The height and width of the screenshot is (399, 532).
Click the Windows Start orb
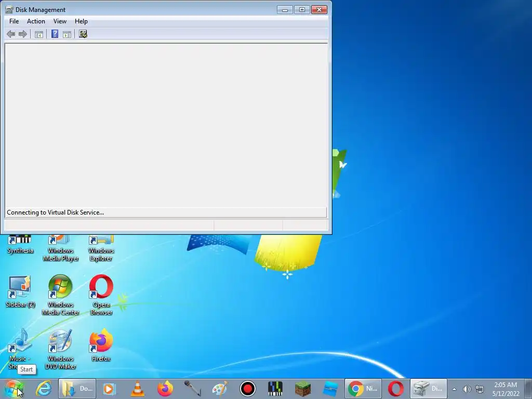coord(14,389)
